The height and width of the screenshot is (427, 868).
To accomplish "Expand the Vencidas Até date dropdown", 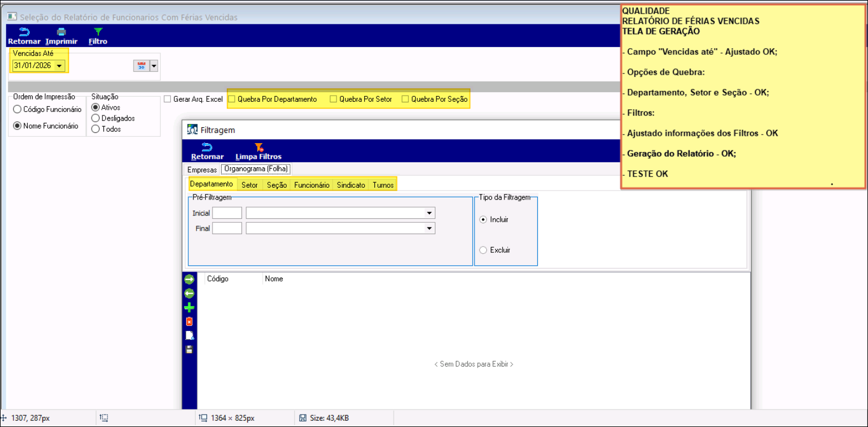I will 59,66.
